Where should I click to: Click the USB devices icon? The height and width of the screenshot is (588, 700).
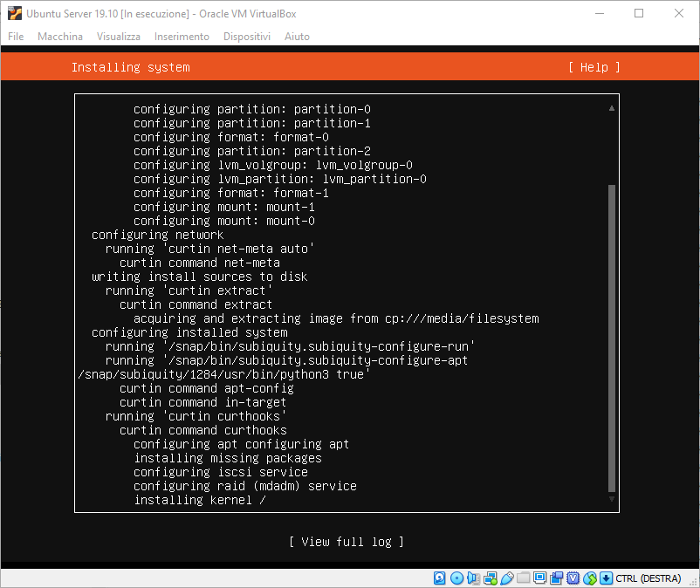507,578
